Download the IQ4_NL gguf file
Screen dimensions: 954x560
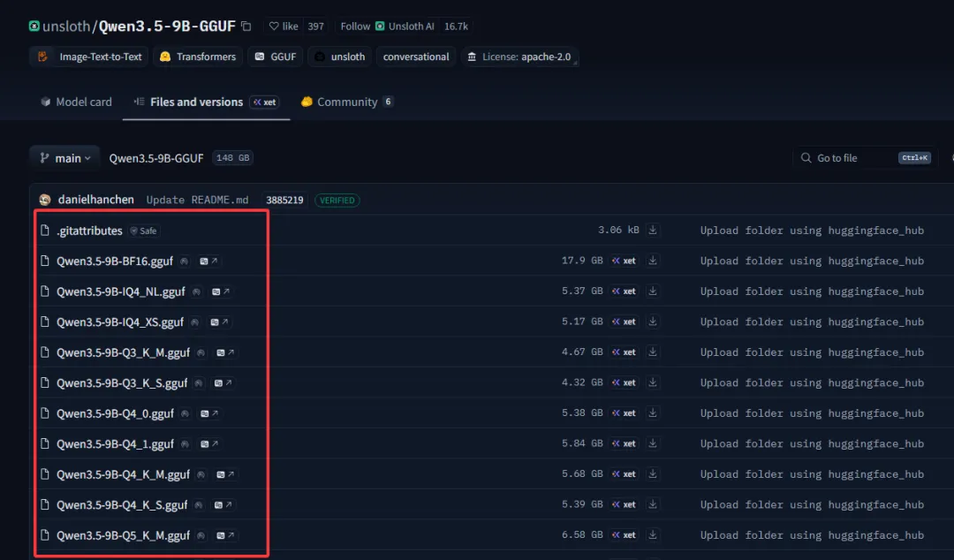point(652,291)
